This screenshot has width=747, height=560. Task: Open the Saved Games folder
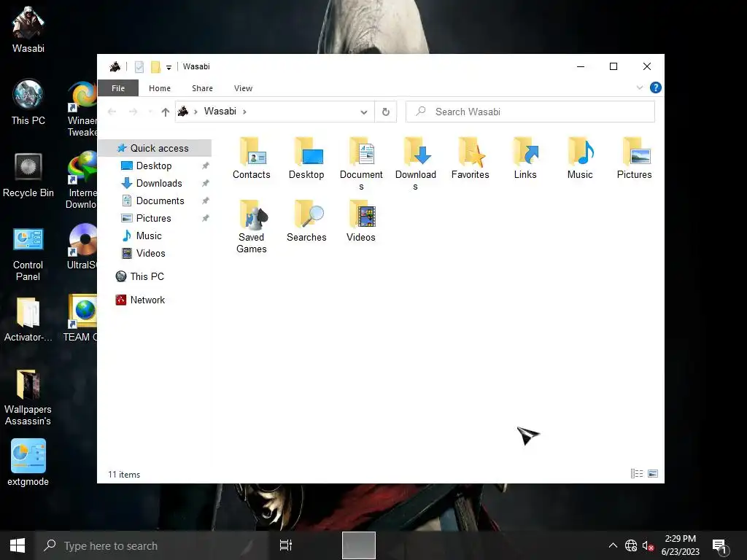click(252, 227)
